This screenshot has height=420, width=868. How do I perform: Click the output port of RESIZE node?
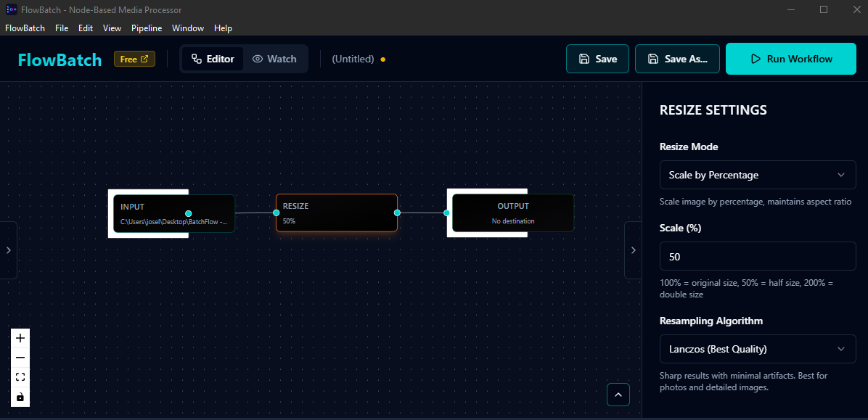click(397, 213)
